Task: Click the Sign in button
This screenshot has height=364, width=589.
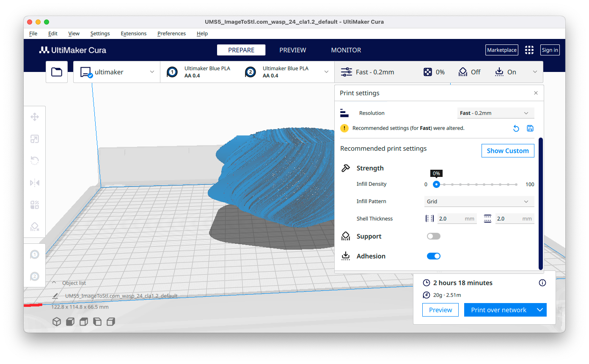Action: coord(550,50)
